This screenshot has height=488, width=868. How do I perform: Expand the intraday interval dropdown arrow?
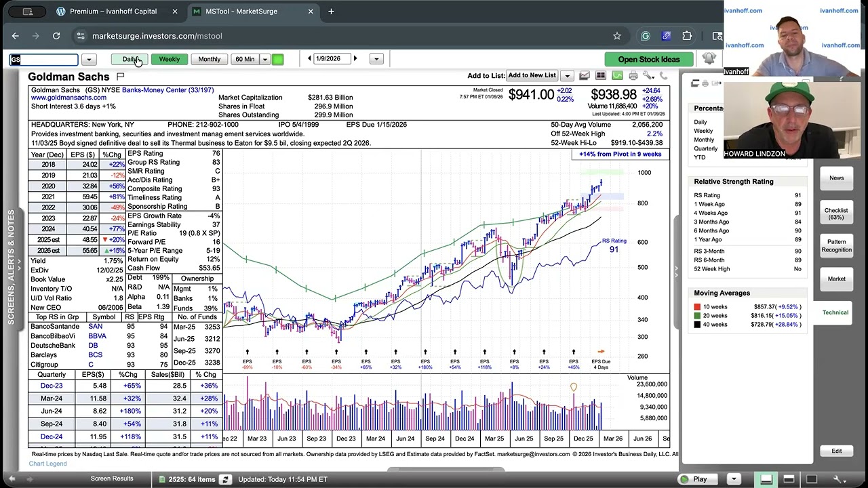(265, 60)
